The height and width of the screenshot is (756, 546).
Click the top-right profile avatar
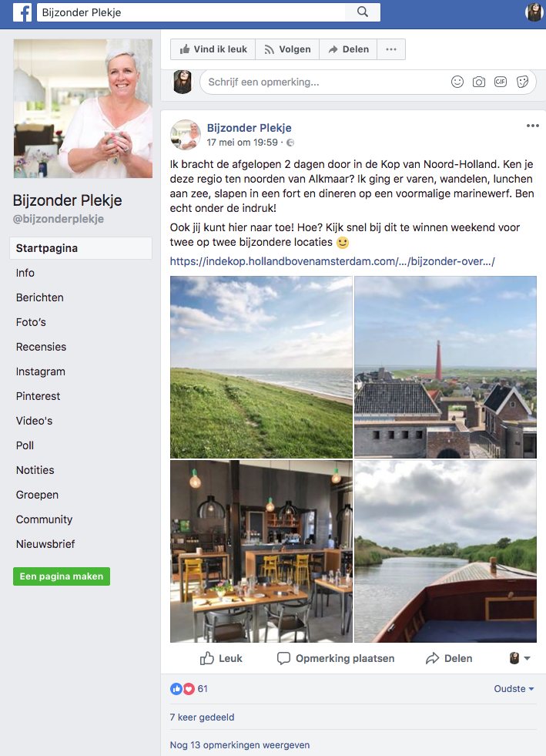(534, 12)
